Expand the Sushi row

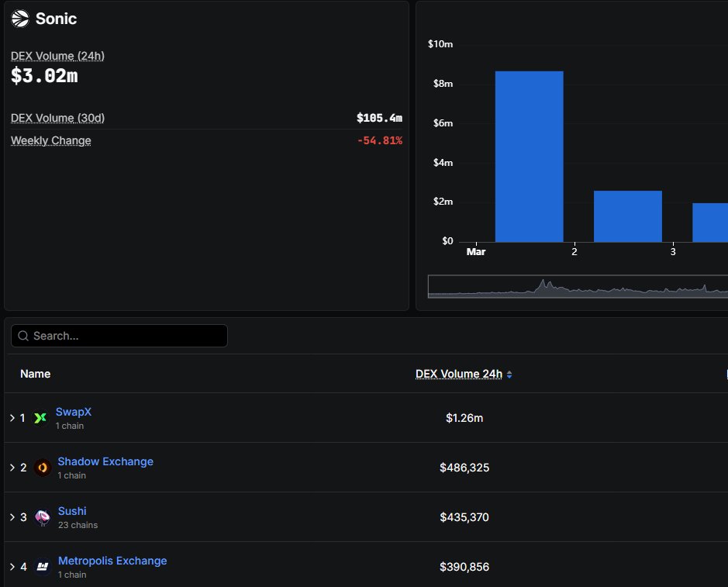(x=12, y=517)
